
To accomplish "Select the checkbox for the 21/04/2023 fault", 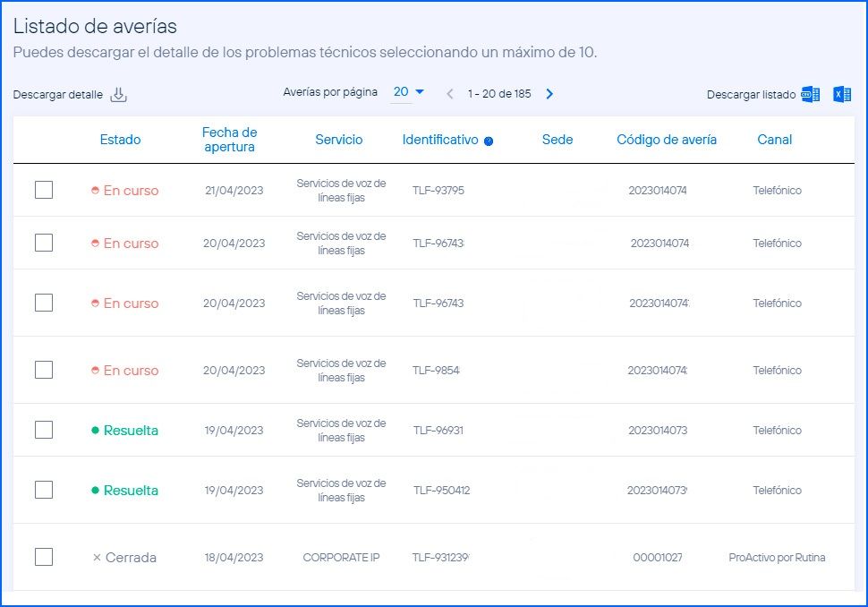I will pos(44,190).
